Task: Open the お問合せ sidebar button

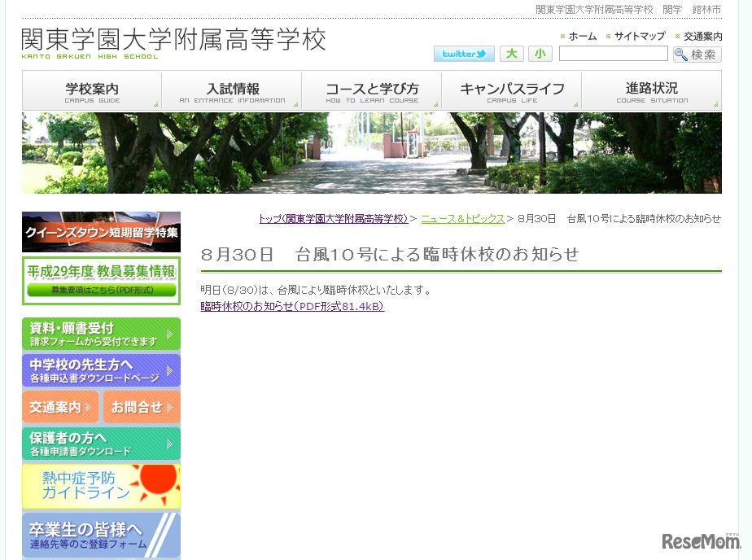Action: click(141, 407)
